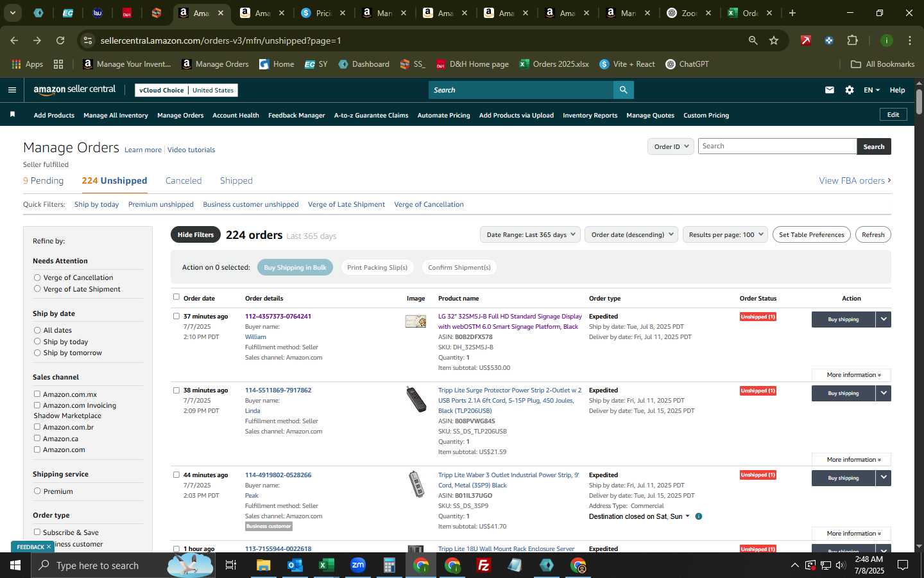Image resolution: width=924 pixels, height=578 pixels.
Task: Check the Subscribe & Save order type
Action: coord(37,532)
